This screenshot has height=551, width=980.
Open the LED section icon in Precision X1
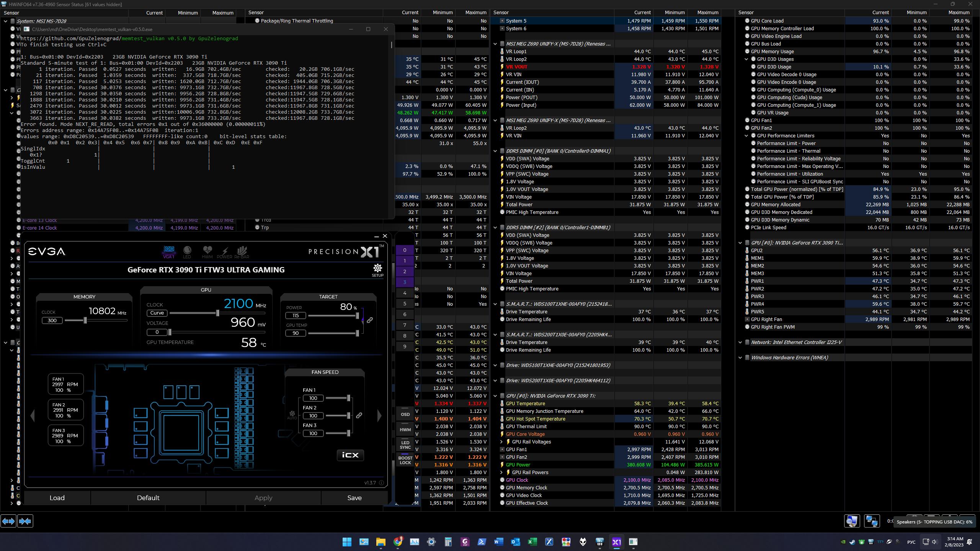point(187,252)
